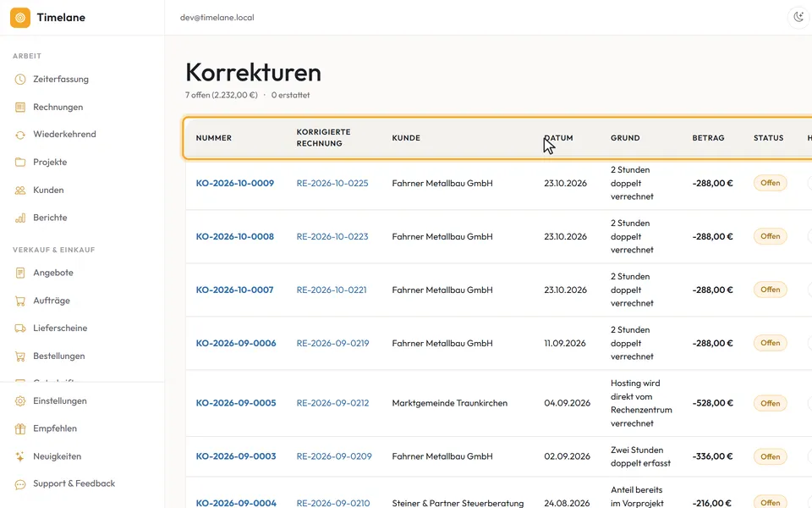The width and height of the screenshot is (812, 508).
Task: Show Berichte reports
Action: tap(50, 218)
